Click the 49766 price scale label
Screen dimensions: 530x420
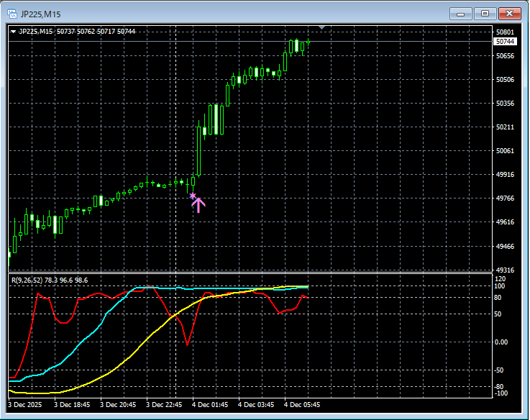[x=505, y=198]
